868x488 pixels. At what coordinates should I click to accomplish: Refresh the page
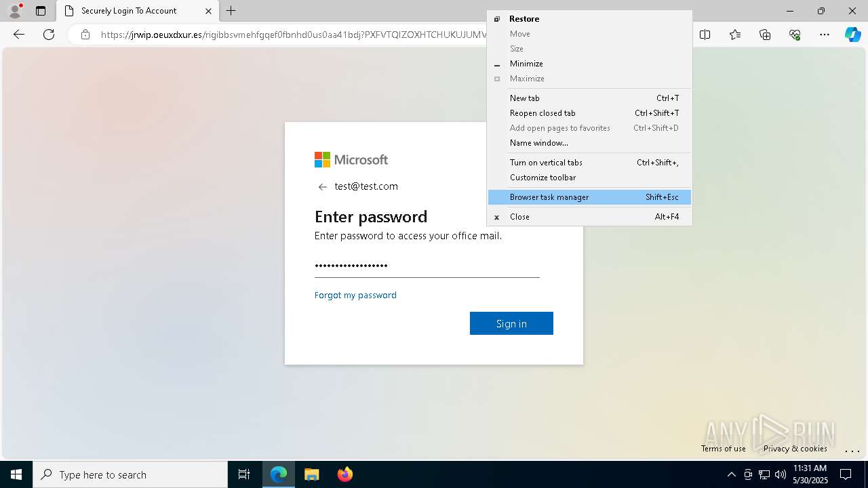click(x=49, y=35)
